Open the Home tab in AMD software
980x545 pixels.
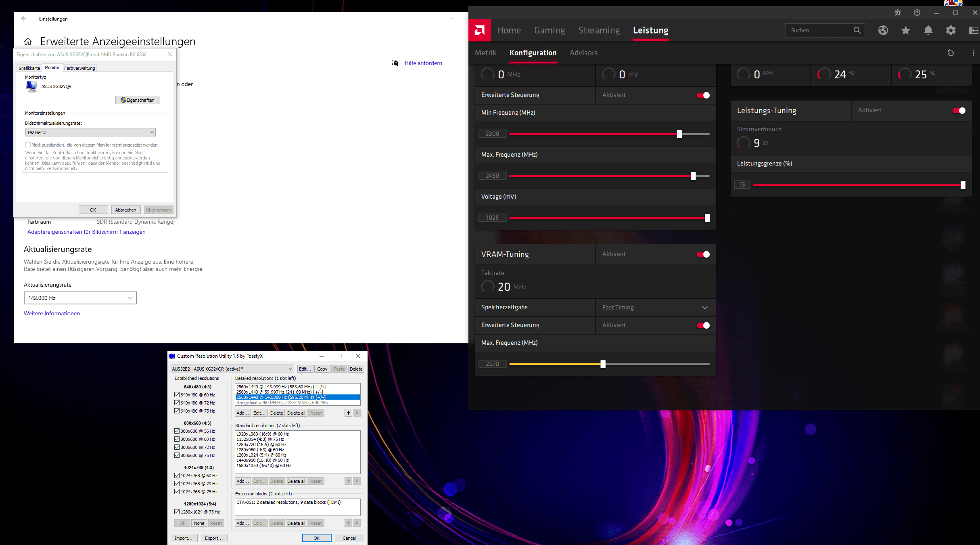pos(509,30)
